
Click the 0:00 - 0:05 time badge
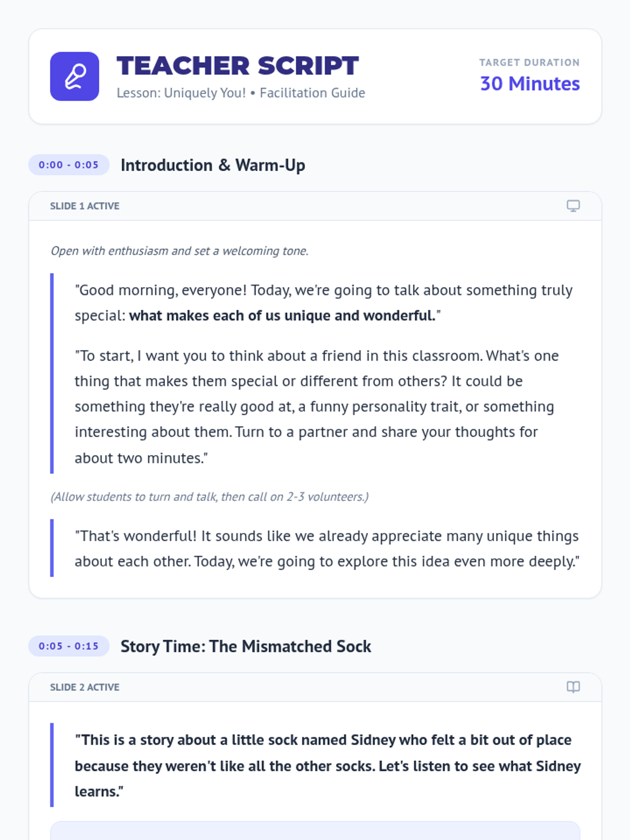(69, 165)
